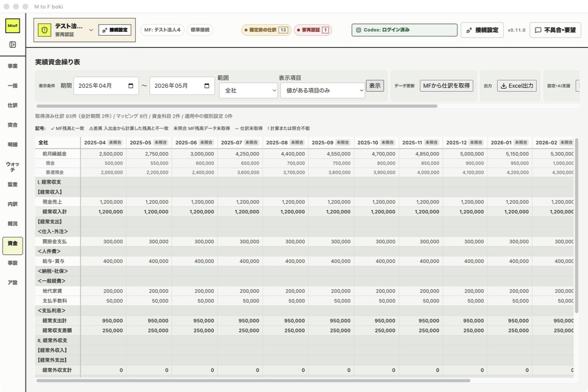This screenshot has width=588, height=392.
Task: Click the 表示 button
Action: tap(375, 86)
